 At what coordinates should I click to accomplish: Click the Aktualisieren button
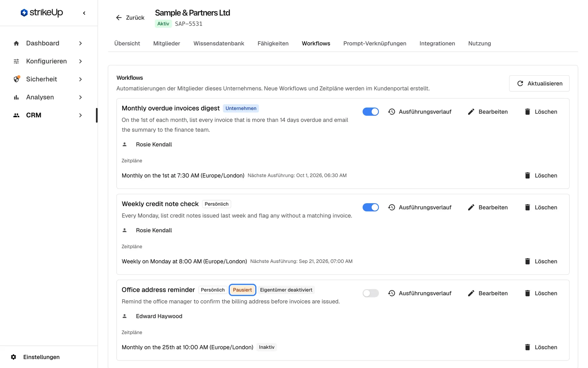[x=539, y=83]
